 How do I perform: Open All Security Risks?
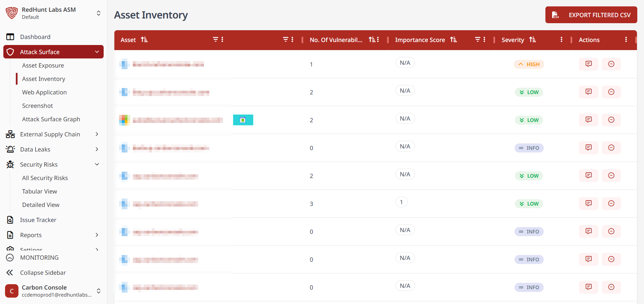click(45, 178)
